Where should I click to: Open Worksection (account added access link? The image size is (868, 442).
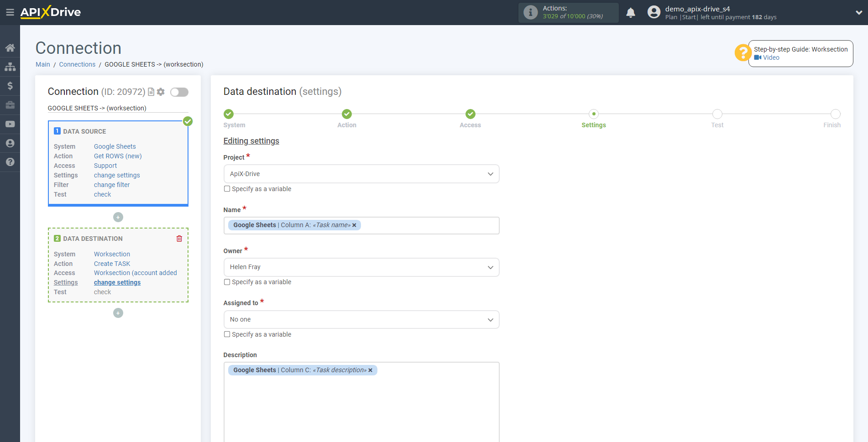pyautogui.click(x=136, y=273)
